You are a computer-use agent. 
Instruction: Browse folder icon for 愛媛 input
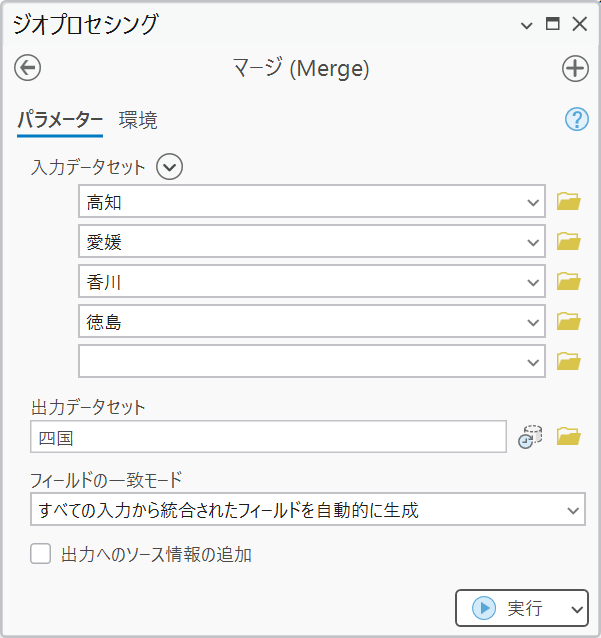(x=569, y=242)
